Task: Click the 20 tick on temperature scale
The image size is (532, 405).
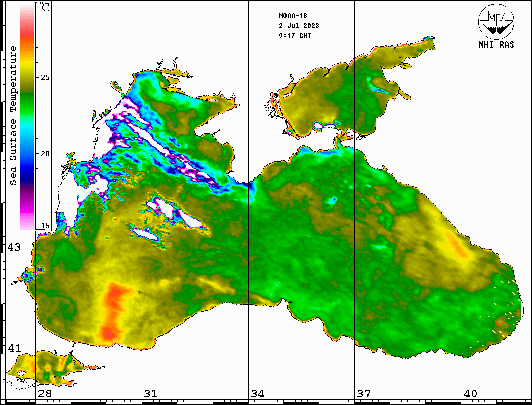Action: click(x=45, y=154)
